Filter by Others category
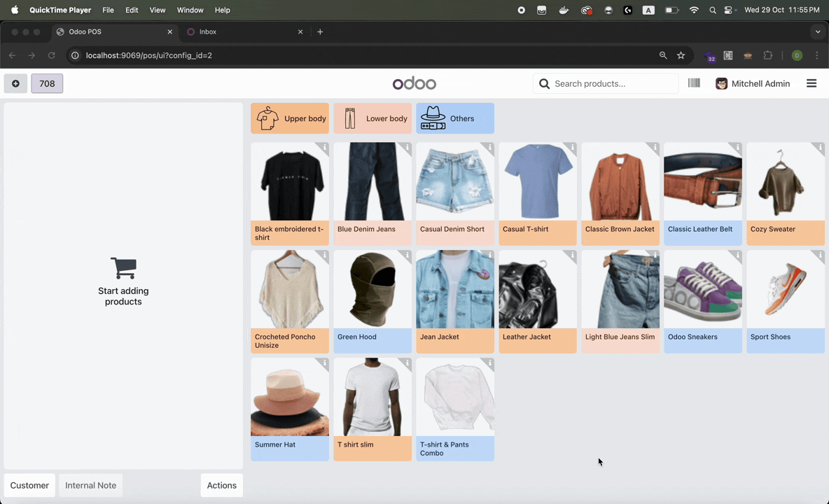The width and height of the screenshot is (829, 504). (455, 118)
